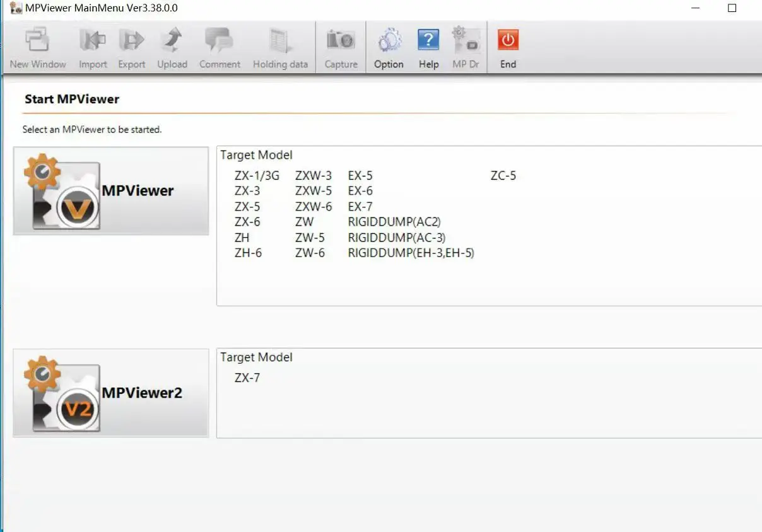Open a New Window from toolbar
762x532 pixels.
pyautogui.click(x=37, y=47)
